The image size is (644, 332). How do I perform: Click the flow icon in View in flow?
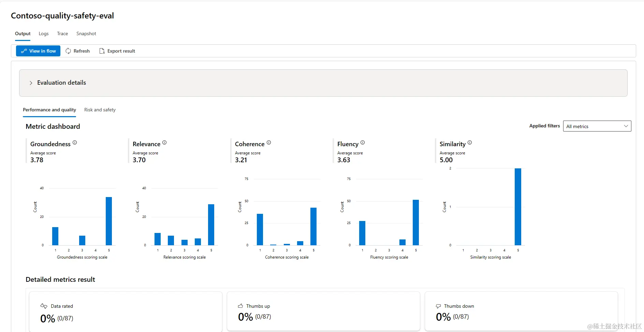(24, 51)
